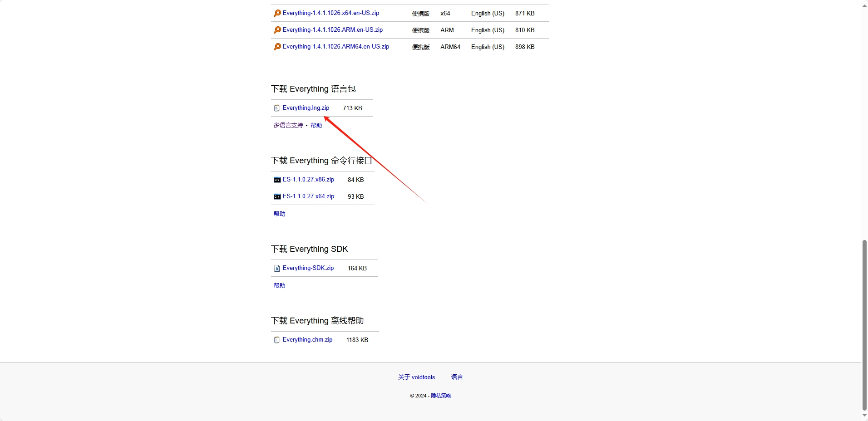Select the 84 KB size text
This screenshot has width=868, height=421.
click(355, 180)
